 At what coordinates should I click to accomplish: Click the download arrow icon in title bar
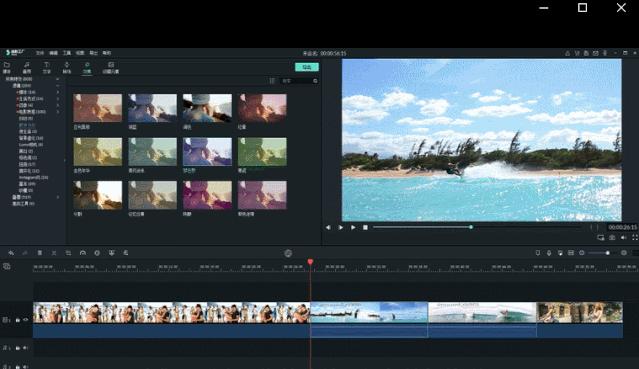click(605, 53)
